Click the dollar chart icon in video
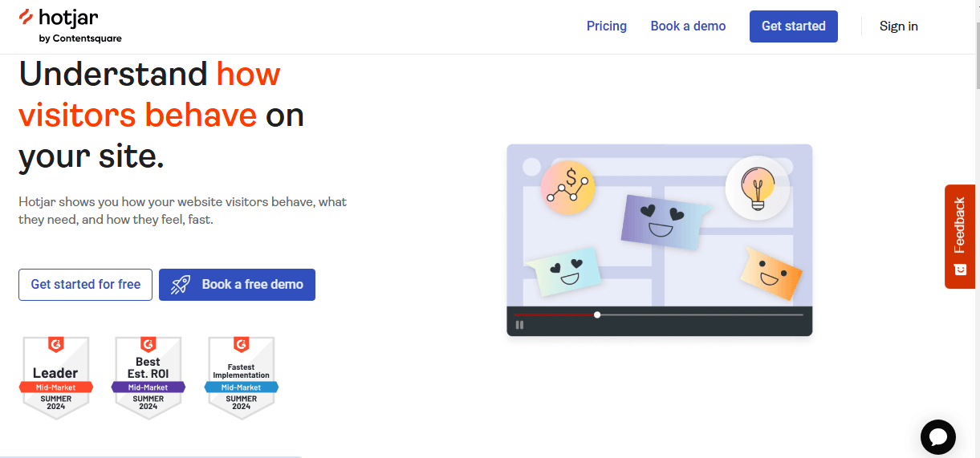980x458 pixels. (568, 186)
